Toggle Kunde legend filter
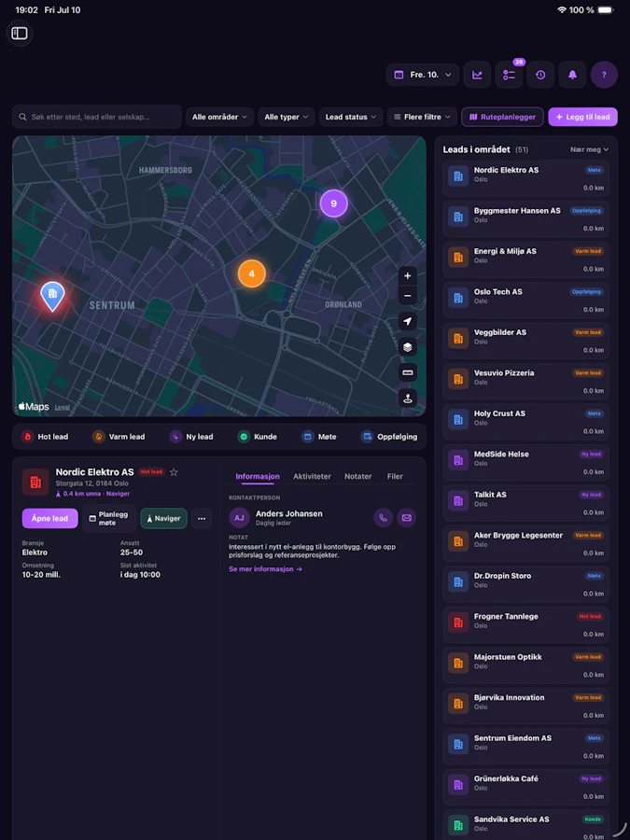 coord(258,437)
